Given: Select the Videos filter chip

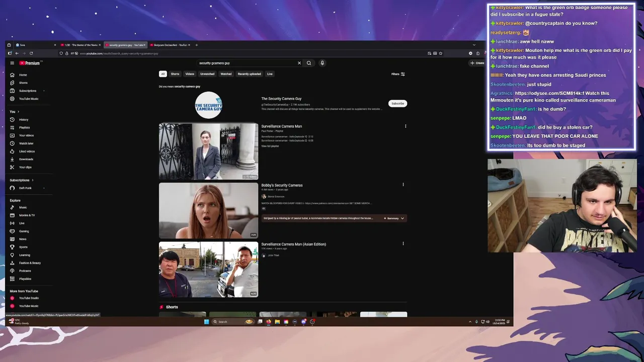Looking at the screenshot, I should [190, 74].
